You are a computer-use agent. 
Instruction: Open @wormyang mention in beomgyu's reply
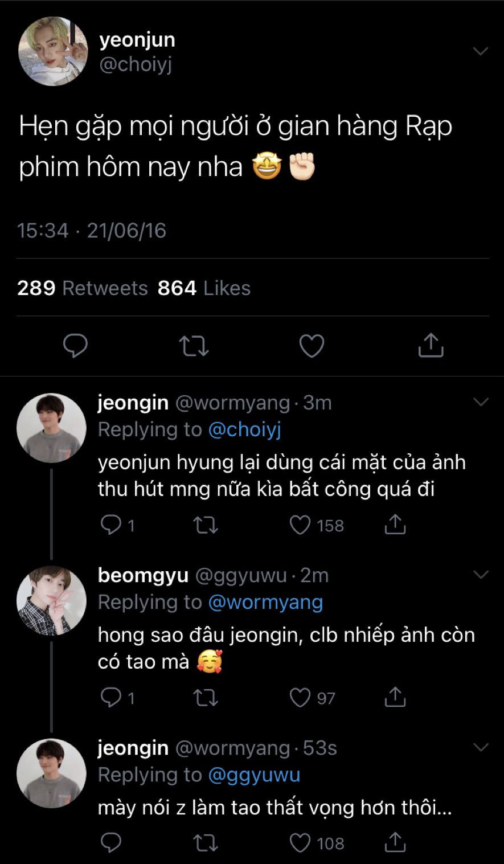(267, 602)
